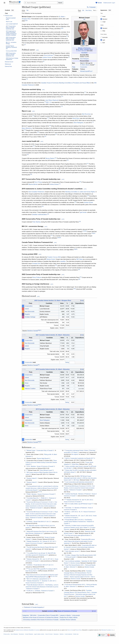This screenshot has width=119, height=644.
Task: Open Christian Heritage party link in 2025 table
Action: [30, 317]
